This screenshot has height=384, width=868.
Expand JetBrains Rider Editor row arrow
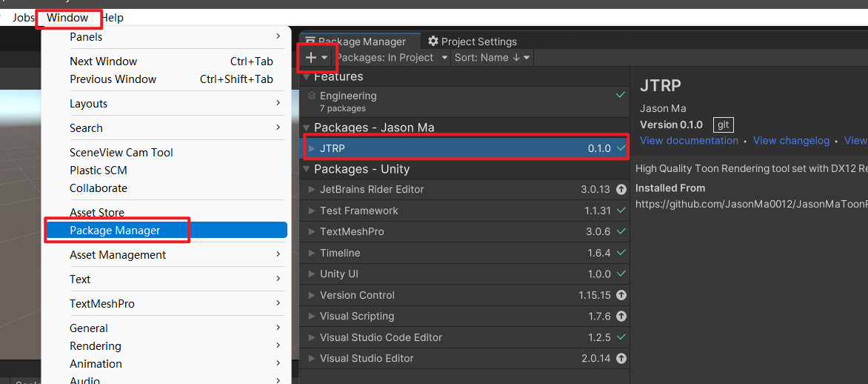[x=312, y=190]
